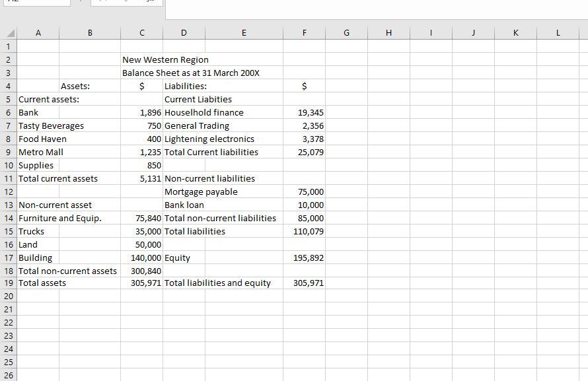
Task: Select column H header
Action: coord(389,33)
